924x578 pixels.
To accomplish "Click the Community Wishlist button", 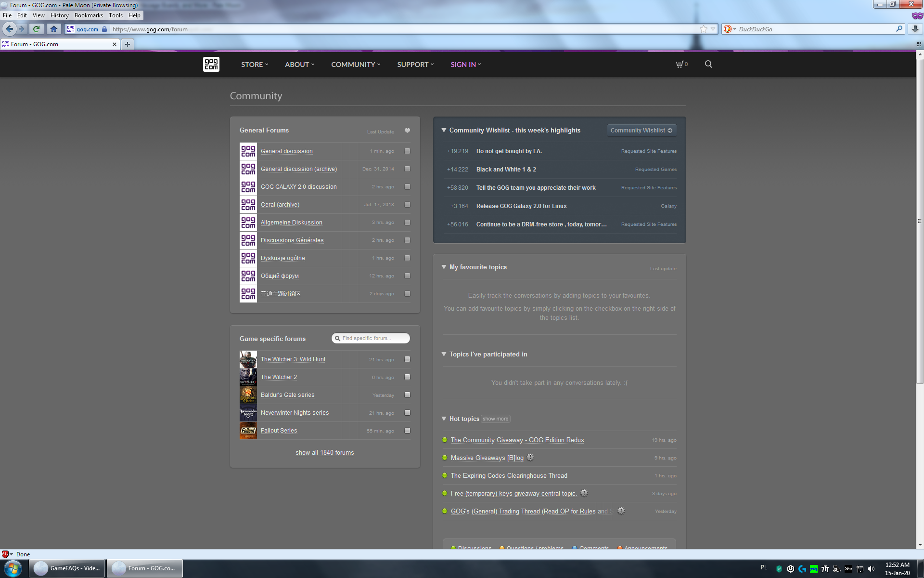I will (x=642, y=131).
